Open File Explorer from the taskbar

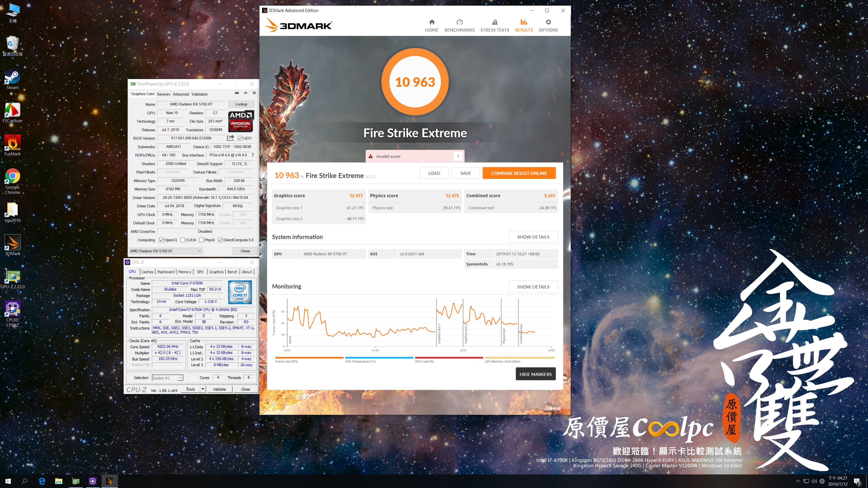59,481
